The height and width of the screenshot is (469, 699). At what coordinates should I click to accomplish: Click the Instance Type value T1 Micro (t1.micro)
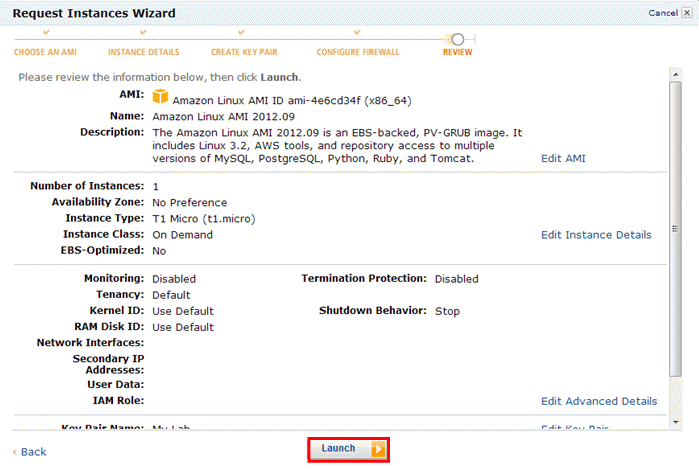pyautogui.click(x=204, y=219)
